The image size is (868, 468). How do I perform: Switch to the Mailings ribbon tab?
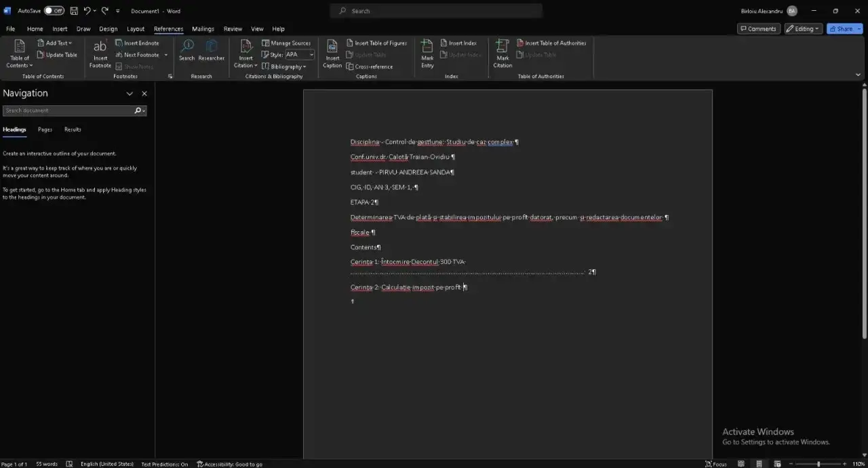[203, 29]
